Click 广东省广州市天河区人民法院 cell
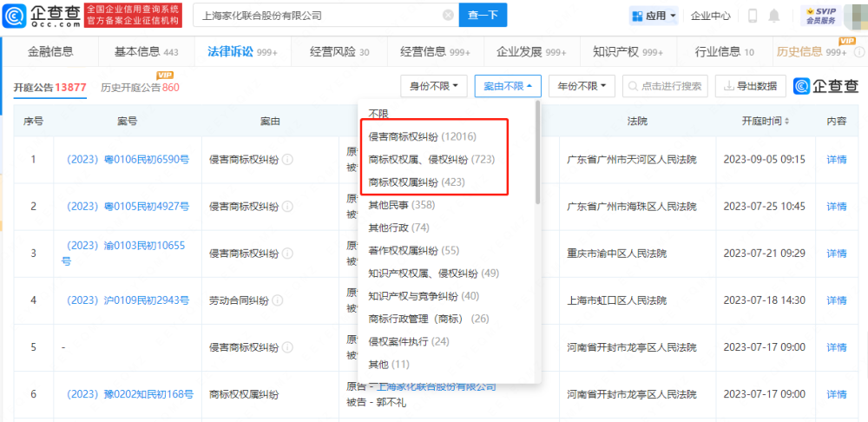868x422 pixels. click(x=632, y=160)
